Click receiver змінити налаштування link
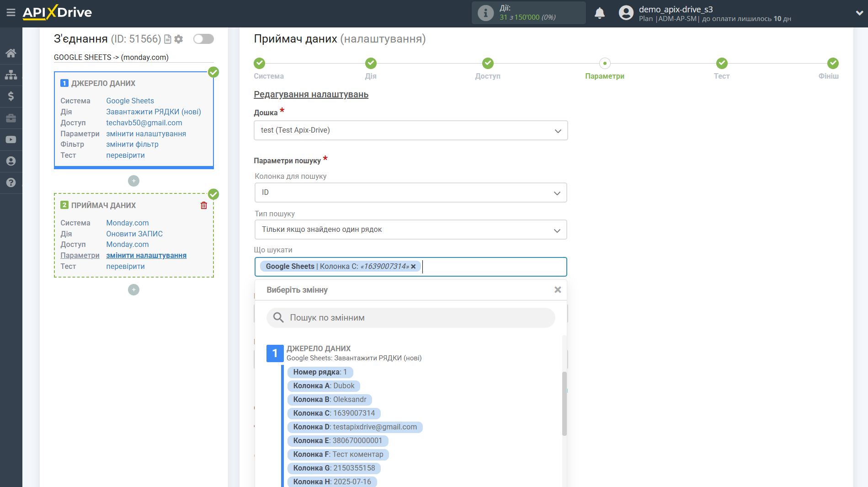This screenshot has width=868, height=487. coord(146,255)
